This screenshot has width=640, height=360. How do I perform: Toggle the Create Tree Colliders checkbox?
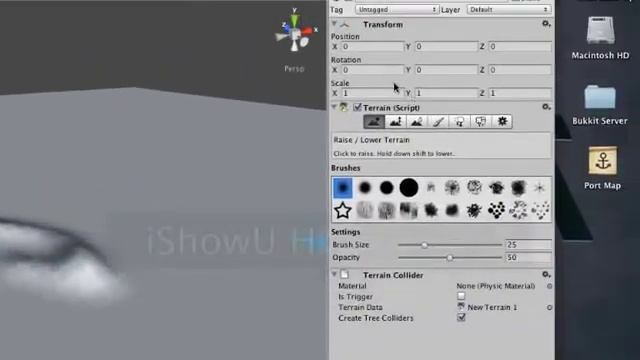(x=461, y=318)
